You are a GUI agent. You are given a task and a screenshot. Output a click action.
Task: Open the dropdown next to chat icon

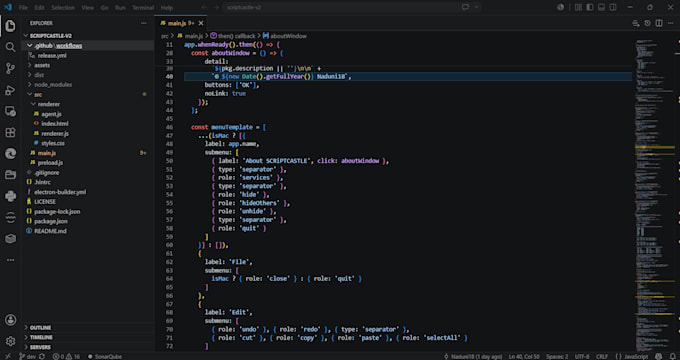coord(476,7)
